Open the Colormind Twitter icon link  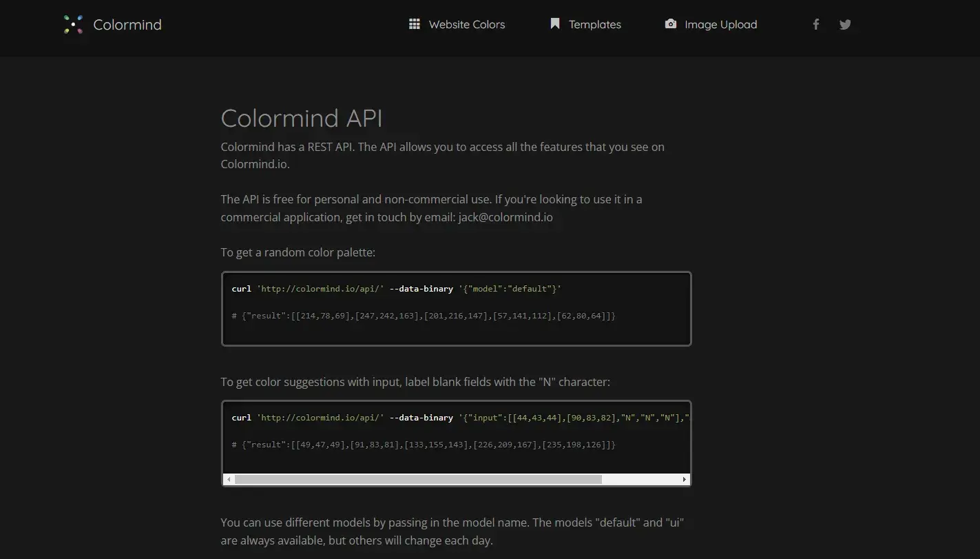(845, 25)
